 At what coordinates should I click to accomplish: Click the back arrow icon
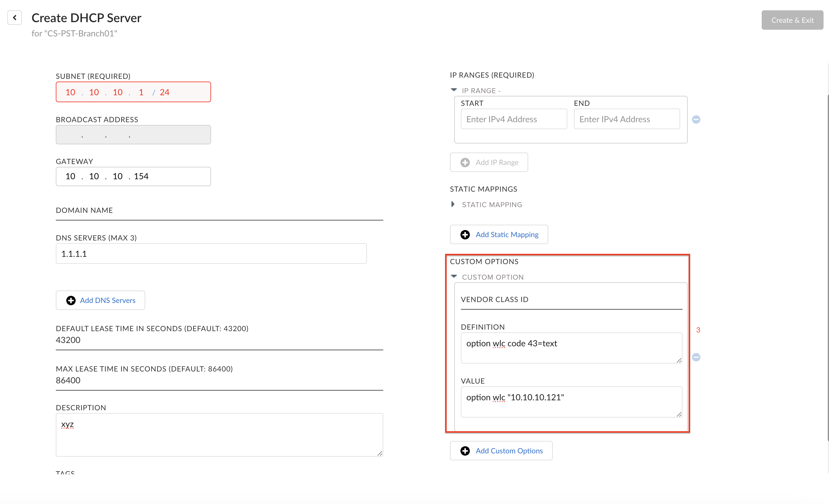pos(15,18)
